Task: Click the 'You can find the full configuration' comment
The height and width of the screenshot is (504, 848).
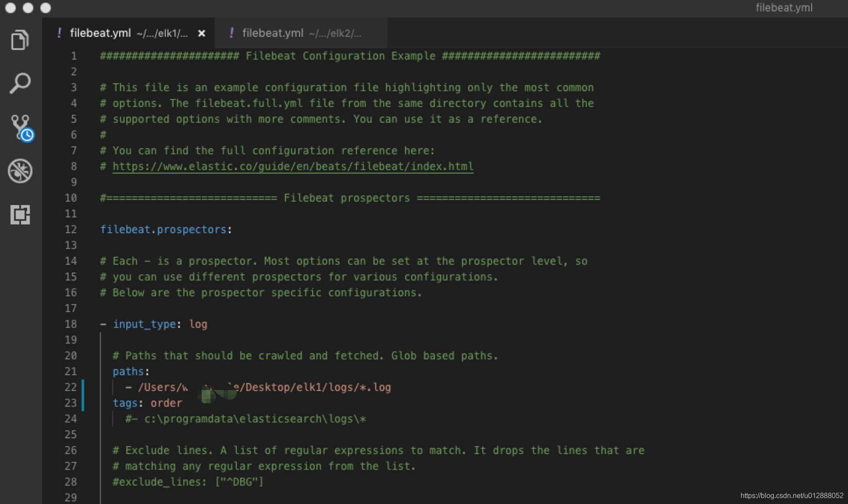Action: coord(267,151)
